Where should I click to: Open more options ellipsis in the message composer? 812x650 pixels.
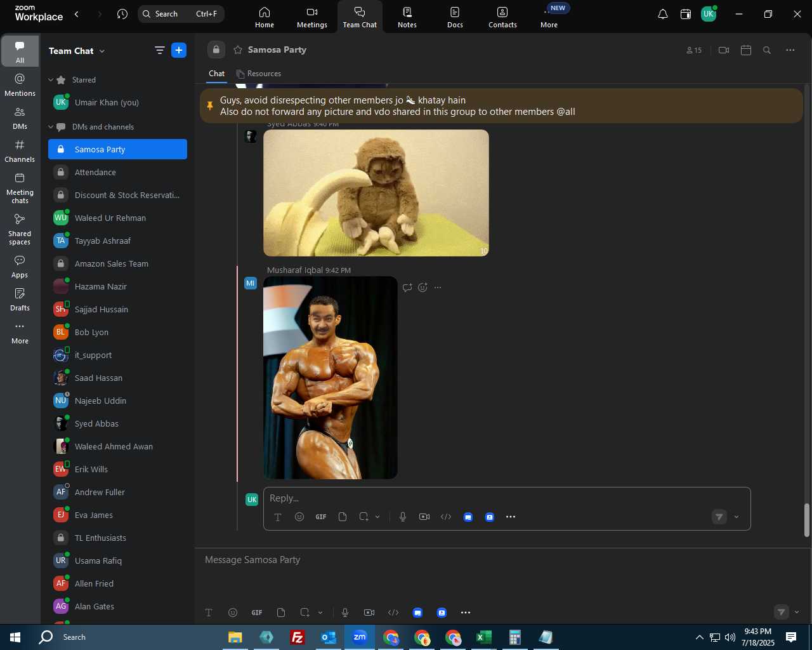pos(466,613)
